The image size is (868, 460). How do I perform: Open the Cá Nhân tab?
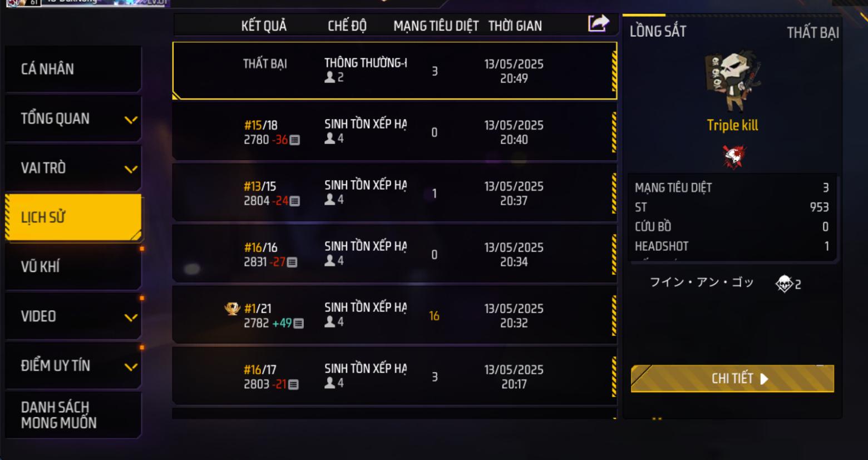point(73,69)
